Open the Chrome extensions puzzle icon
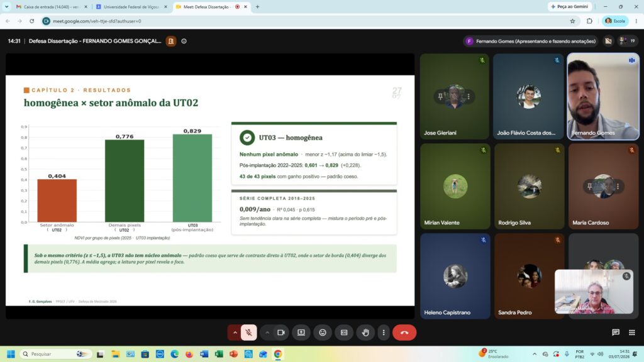 click(589, 21)
